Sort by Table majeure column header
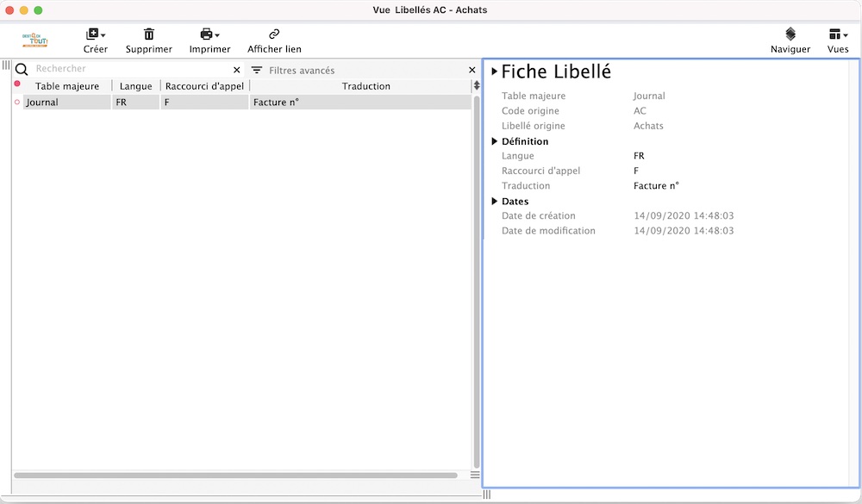Viewport: 862px width, 504px height. (x=67, y=86)
